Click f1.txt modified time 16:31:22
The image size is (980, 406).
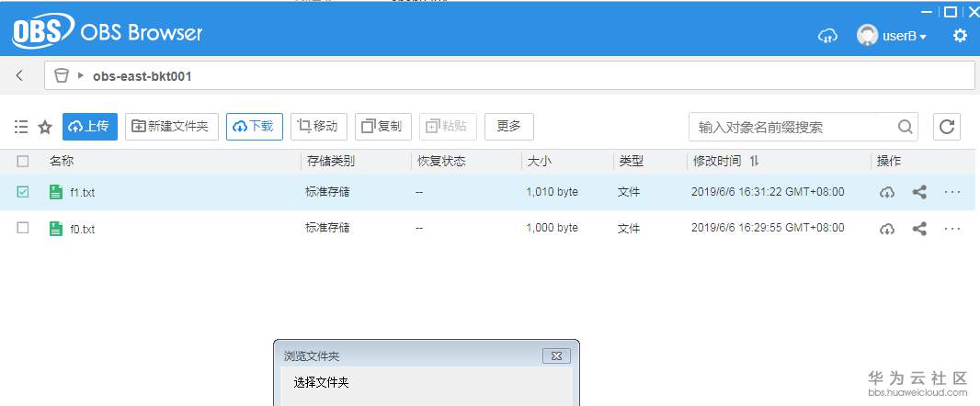pos(768,192)
